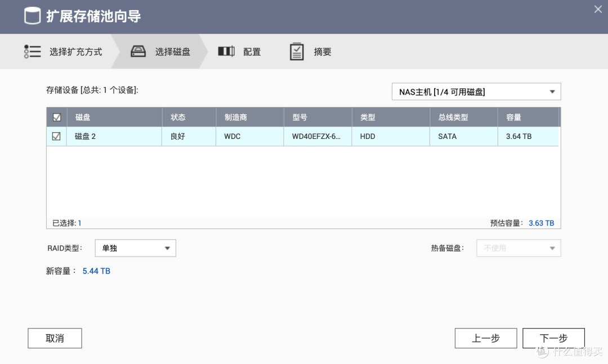The width and height of the screenshot is (608, 364).
Task: Click the storage pool icon in title bar
Action: click(32, 16)
